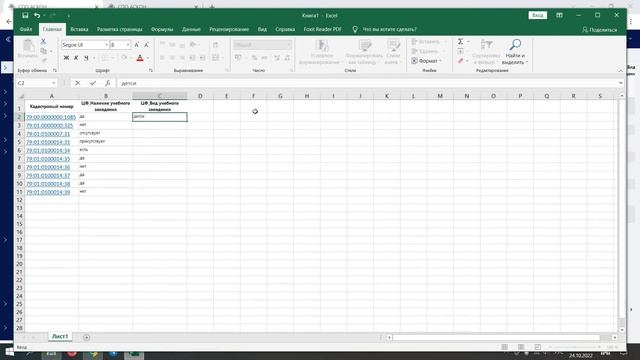Adjust the zoom slider in status bar

(x=575, y=347)
